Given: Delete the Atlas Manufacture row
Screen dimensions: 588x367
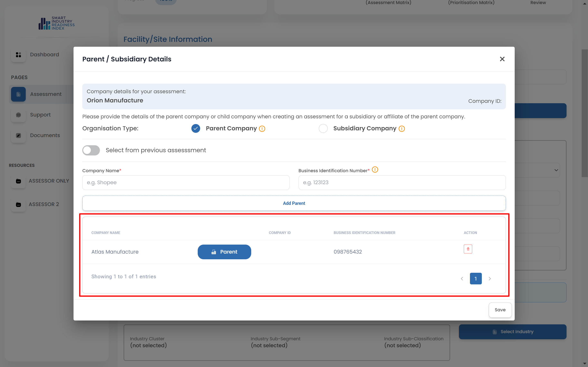Looking at the screenshot, I should [x=468, y=249].
